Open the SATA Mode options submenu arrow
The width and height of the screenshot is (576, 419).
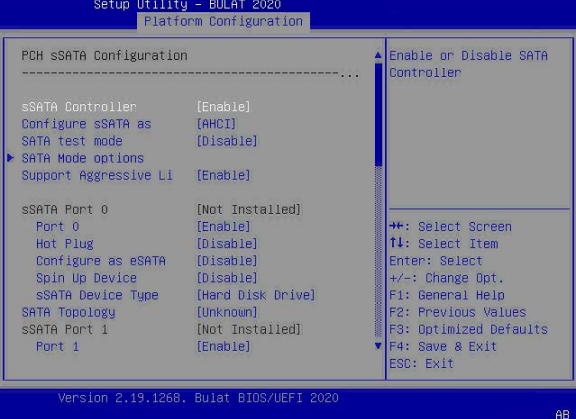pos(10,158)
